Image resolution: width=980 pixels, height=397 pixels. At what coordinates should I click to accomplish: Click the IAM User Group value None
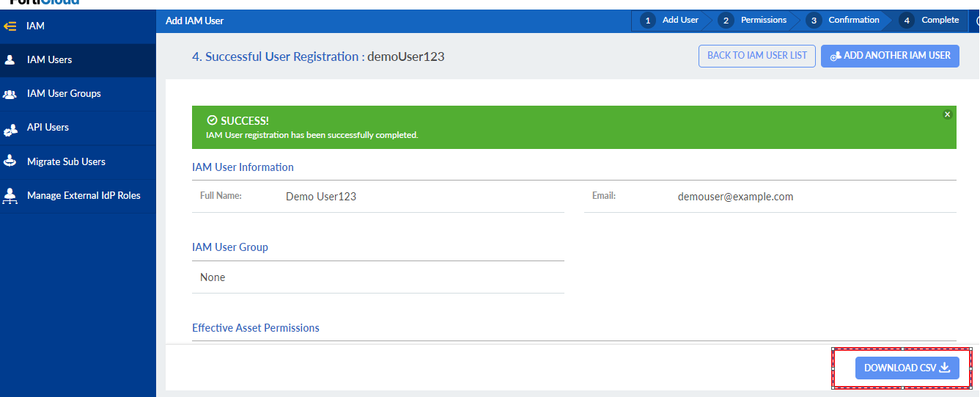click(x=213, y=277)
